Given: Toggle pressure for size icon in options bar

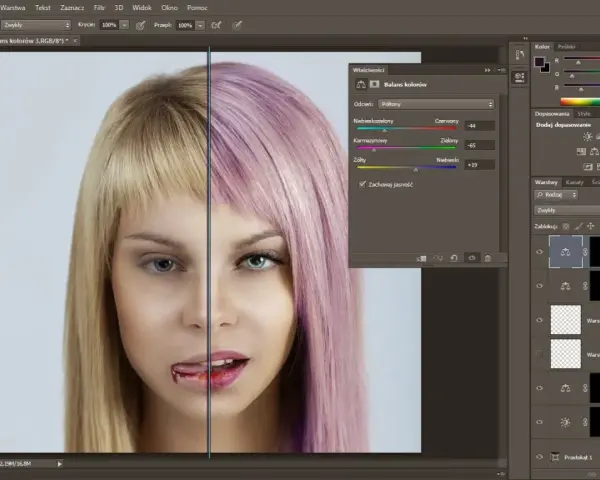Looking at the screenshot, I should pyautogui.click(x=237, y=25).
